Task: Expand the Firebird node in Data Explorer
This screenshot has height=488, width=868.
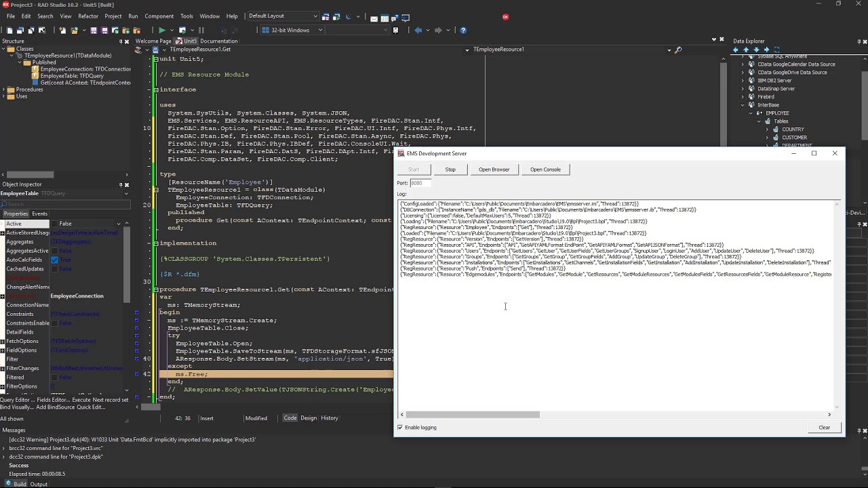Action: pyautogui.click(x=743, y=97)
